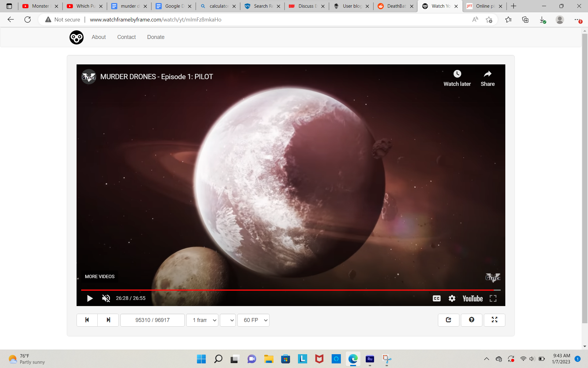
Task: Open the blank dropdown beside frame step
Action: [228, 320]
